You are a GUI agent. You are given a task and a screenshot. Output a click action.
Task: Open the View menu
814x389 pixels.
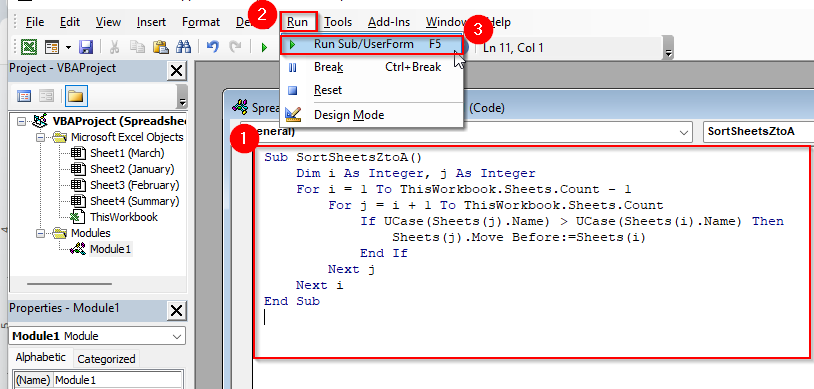coord(108,22)
